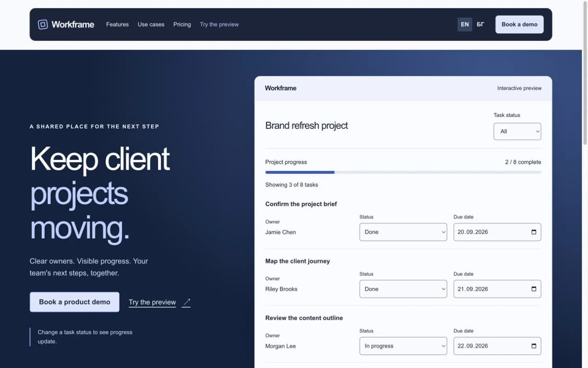Click the owner name Riley Brooks
This screenshot has width=588, height=368.
click(x=282, y=289)
